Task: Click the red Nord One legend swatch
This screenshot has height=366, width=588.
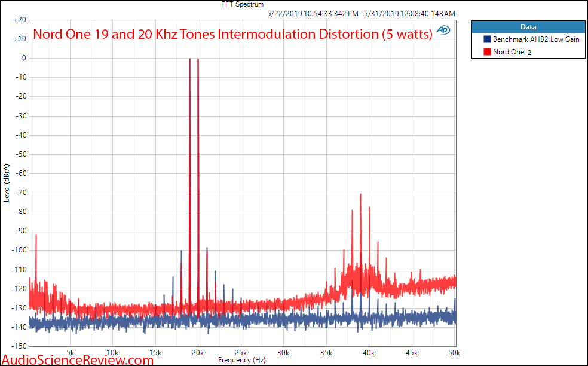Action: pyautogui.click(x=487, y=52)
